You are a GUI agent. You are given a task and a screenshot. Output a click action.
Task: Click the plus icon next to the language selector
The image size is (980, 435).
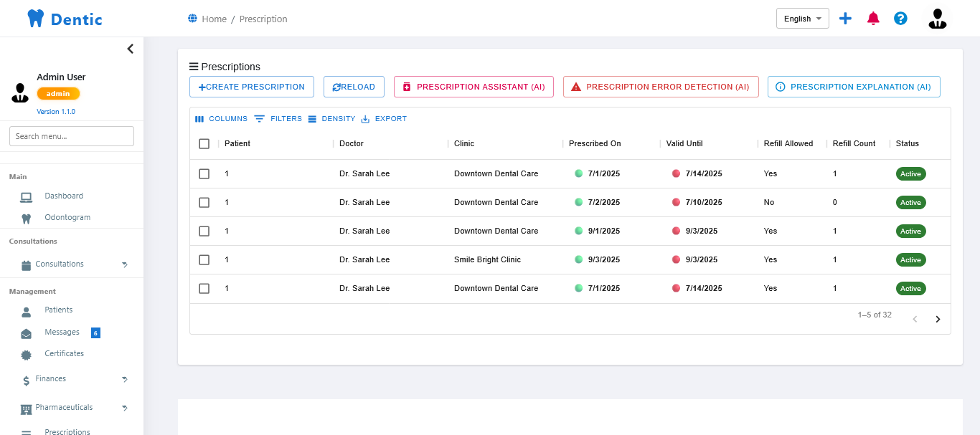pos(845,18)
